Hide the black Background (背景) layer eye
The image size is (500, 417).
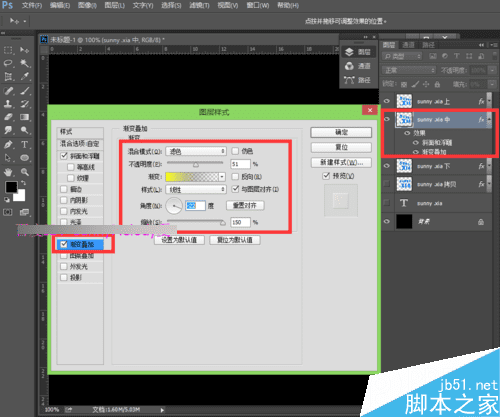coord(387,221)
